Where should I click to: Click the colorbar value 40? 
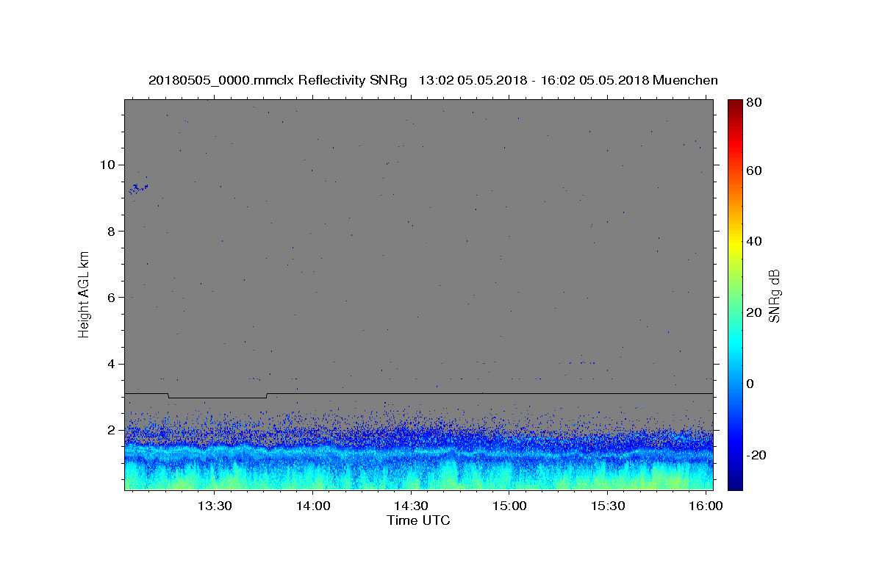[754, 241]
